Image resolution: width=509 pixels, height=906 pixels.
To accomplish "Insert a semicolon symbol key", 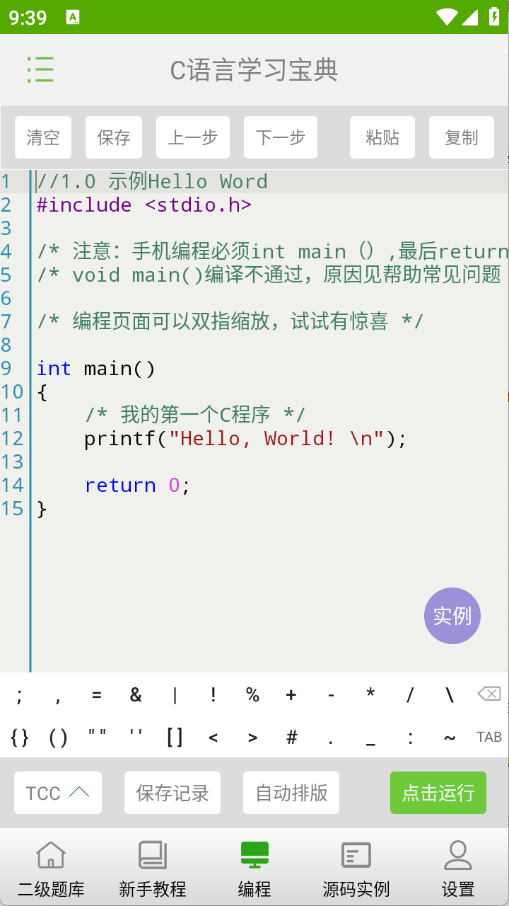I will click(x=19, y=695).
